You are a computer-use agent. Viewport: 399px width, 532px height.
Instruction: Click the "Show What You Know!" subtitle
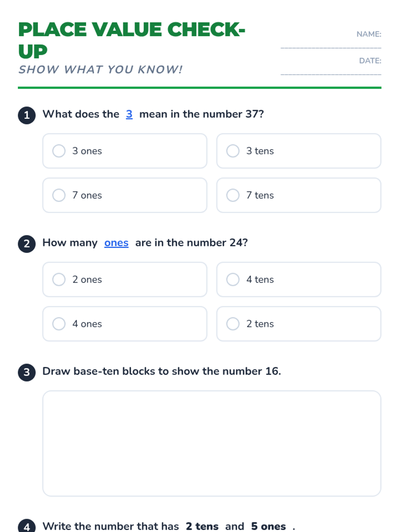[100, 69]
